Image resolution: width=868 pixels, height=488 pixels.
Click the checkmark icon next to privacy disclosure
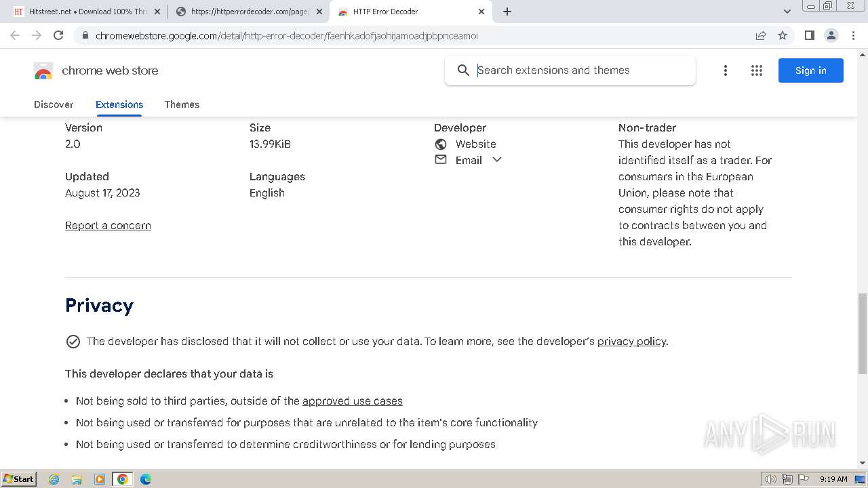pos(73,342)
